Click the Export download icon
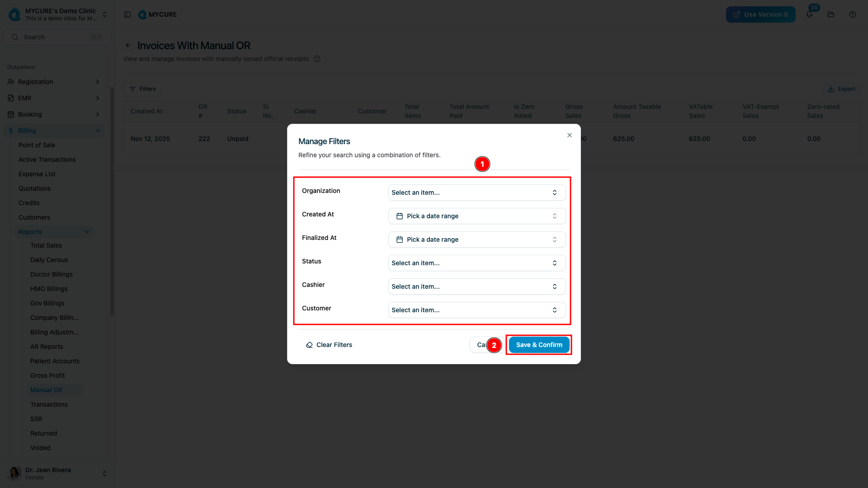Viewport: 868px width, 488px height. pyautogui.click(x=831, y=89)
